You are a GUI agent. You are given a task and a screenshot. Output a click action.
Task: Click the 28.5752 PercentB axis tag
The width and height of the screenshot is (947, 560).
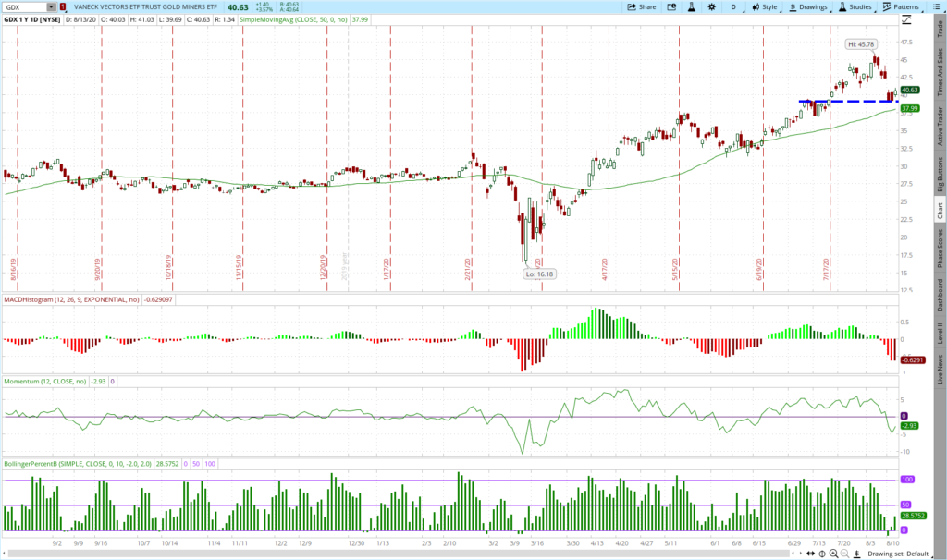tap(913, 516)
